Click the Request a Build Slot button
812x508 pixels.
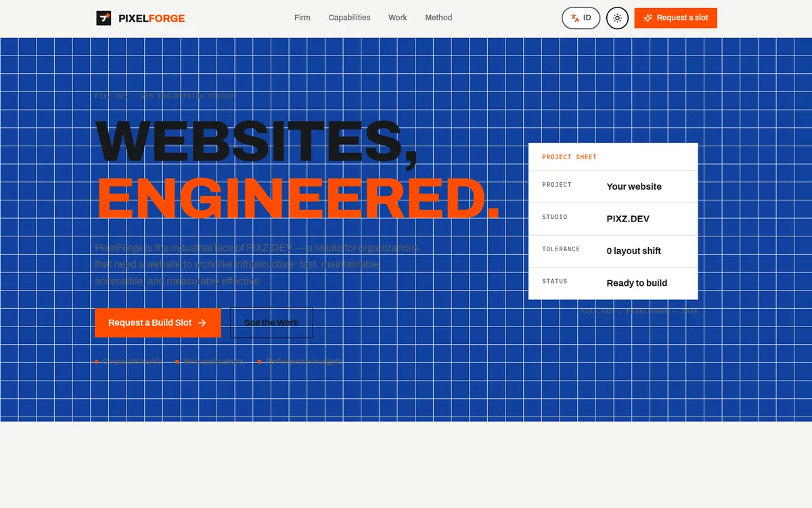point(158,323)
